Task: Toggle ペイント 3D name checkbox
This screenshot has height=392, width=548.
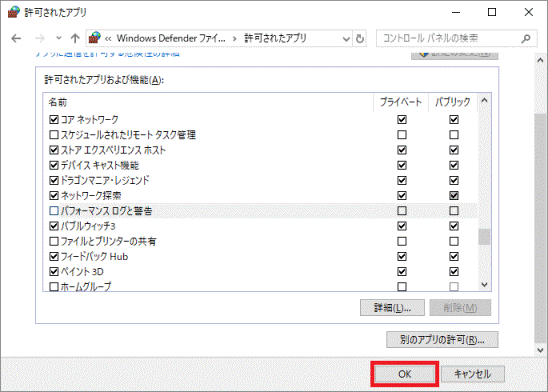Action: coord(54,271)
